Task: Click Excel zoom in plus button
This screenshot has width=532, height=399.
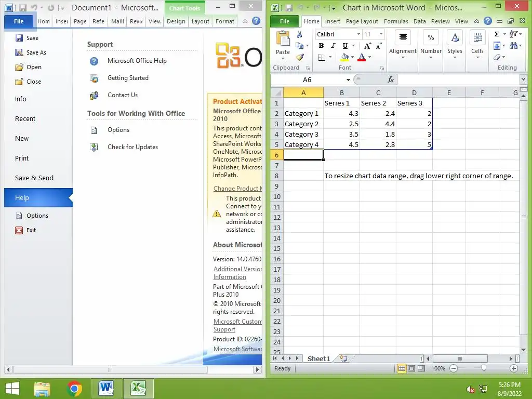Action: pos(514,368)
